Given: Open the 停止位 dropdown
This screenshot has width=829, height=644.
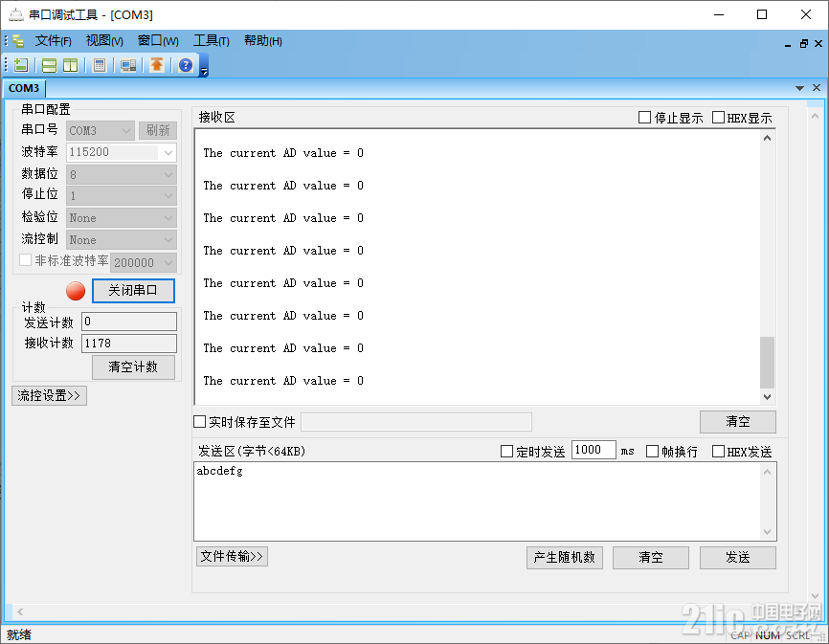Looking at the screenshot, I should [x=121, y=196].
